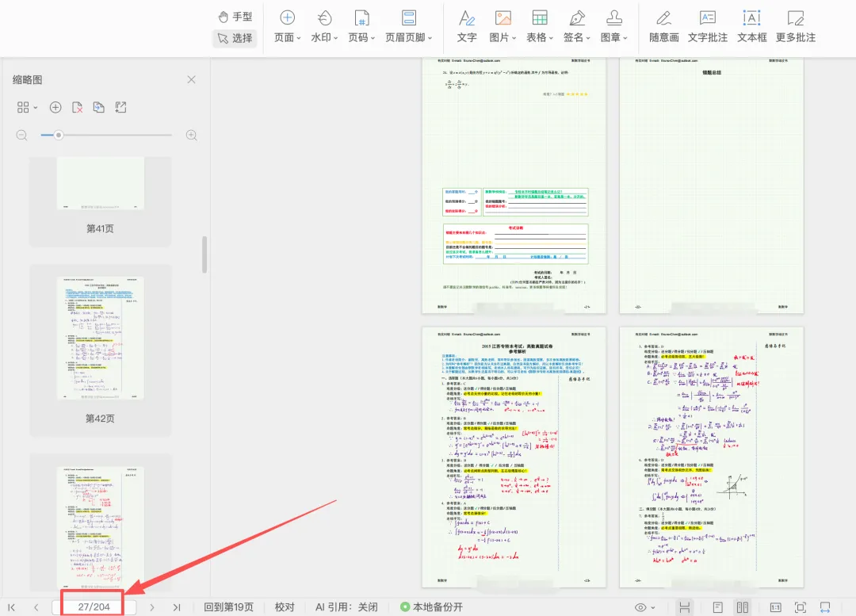Click the 本地备份开 backup status

click(431, 607)
